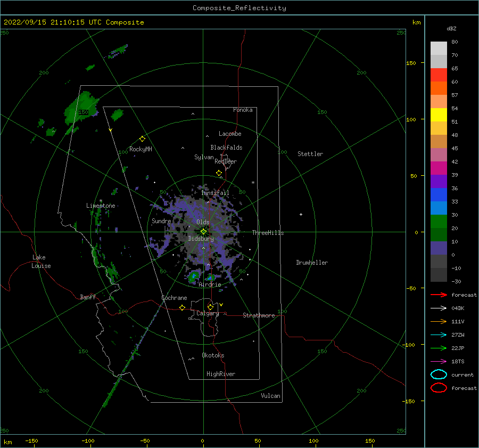Click the Composite_Reflectivity title text
This screenshot has height=448, width=479.
click(x=240, y=8)
